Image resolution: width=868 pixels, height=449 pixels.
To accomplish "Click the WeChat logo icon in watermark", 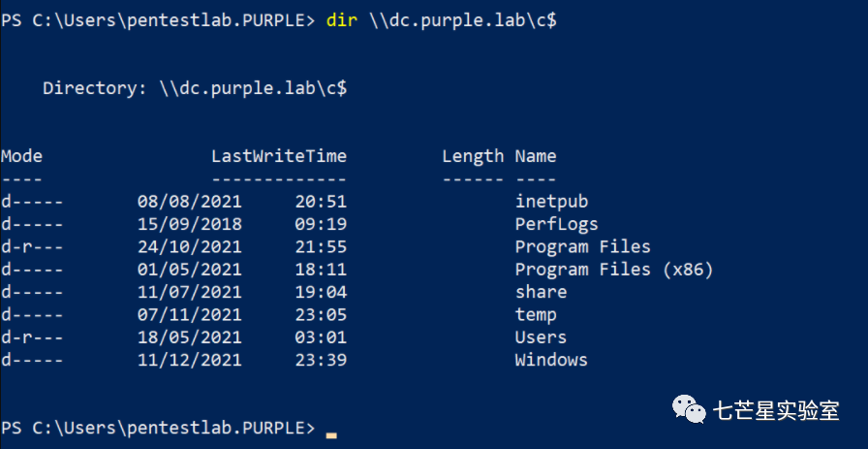I will (689, 409).
